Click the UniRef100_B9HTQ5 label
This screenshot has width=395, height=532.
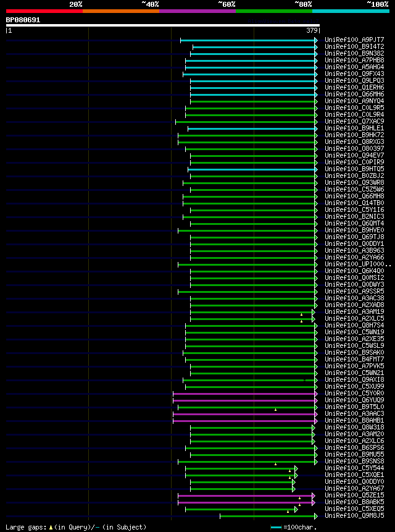(x=354, y=169)
